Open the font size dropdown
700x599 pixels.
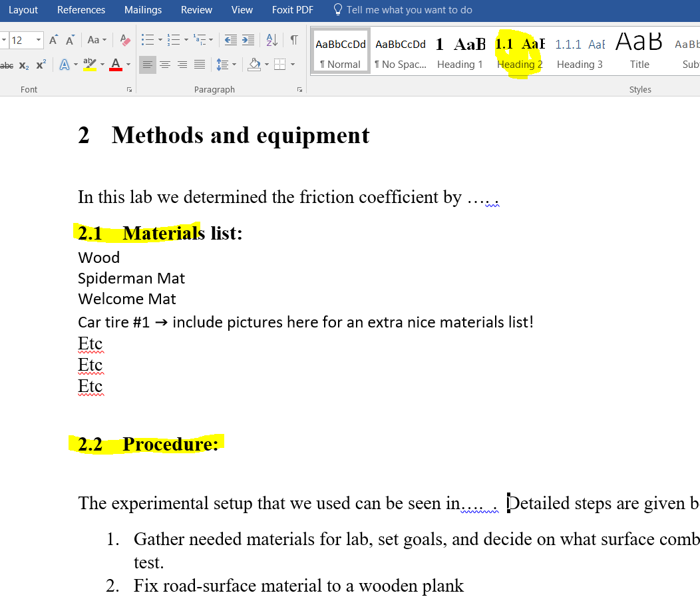tap(39, 40)
